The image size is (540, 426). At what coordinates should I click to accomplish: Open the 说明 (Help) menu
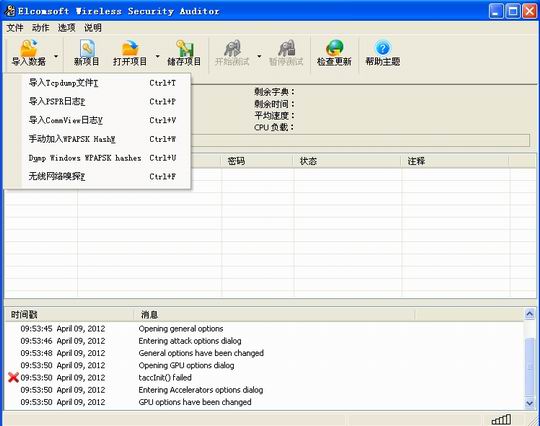tap(93, 28)
